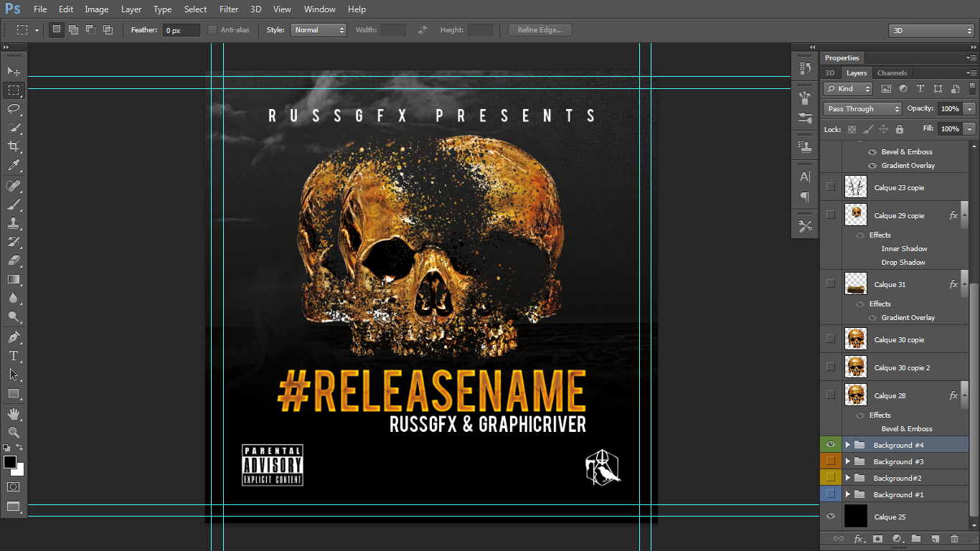The image size is (980, 551).
Task: Click the Add layer style fx icon
Action: [x=858, y=538]
